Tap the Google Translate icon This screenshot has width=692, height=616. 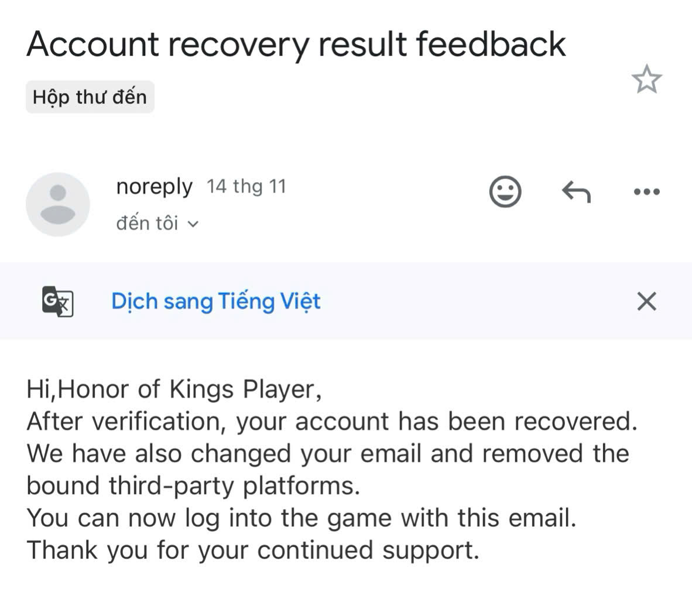tap(57, 302)
